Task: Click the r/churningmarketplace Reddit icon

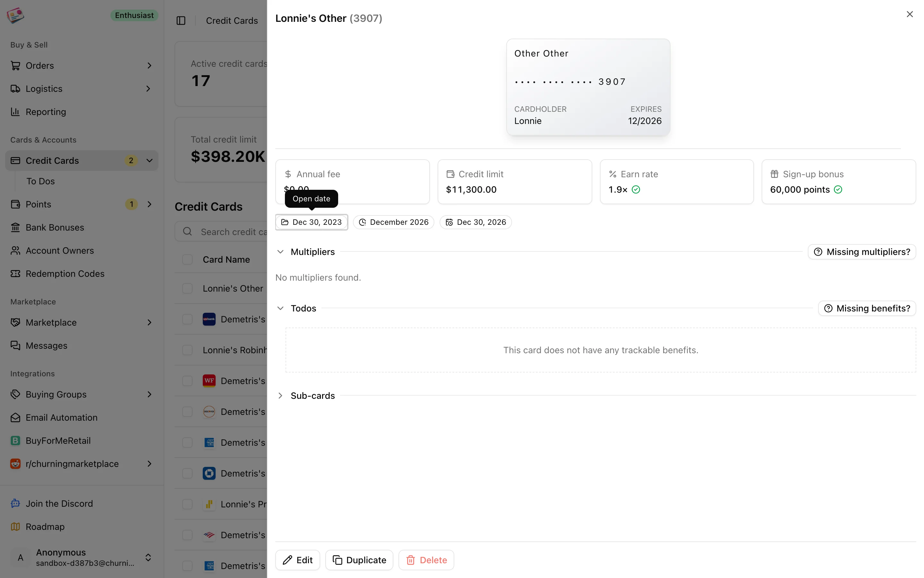Action: pyautogui.click(x=15, y=464)
